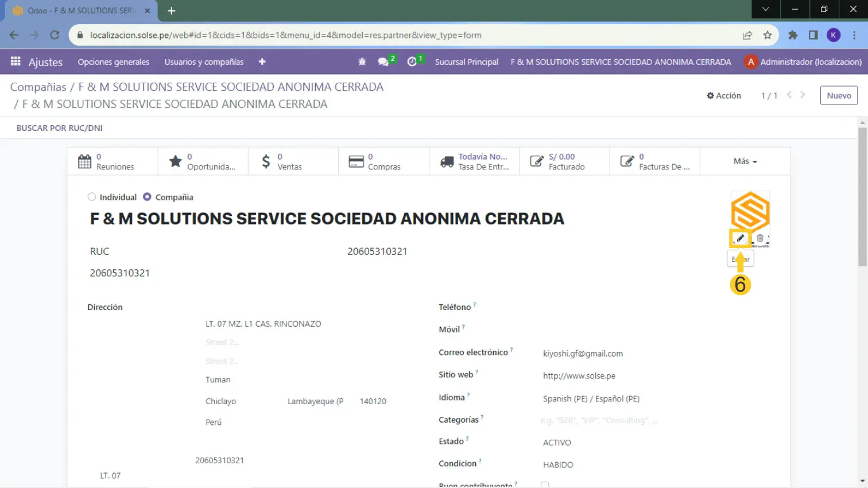Viewport: 868px width, 488px height.
Task: Click the debug bug icon
Action: 362,61
